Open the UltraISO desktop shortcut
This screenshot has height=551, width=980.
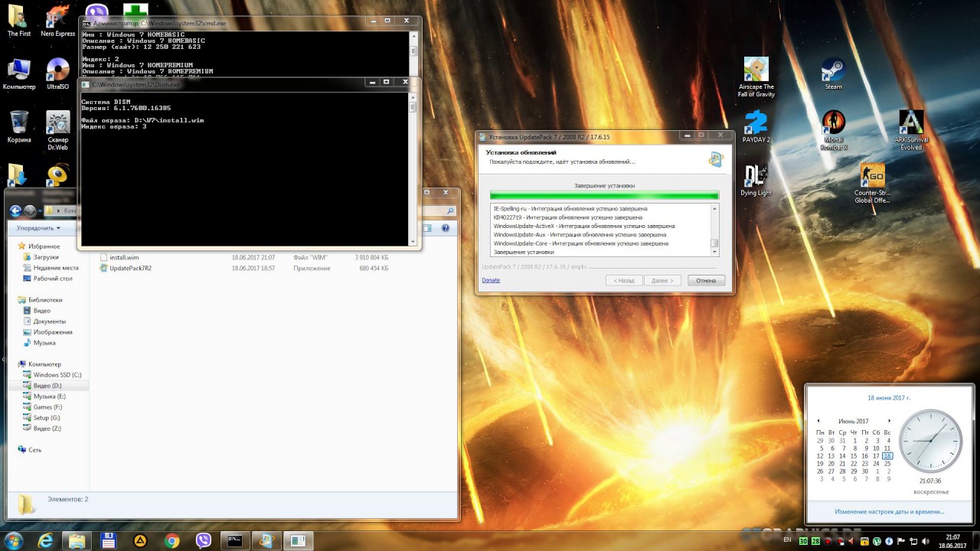(57, 74)
